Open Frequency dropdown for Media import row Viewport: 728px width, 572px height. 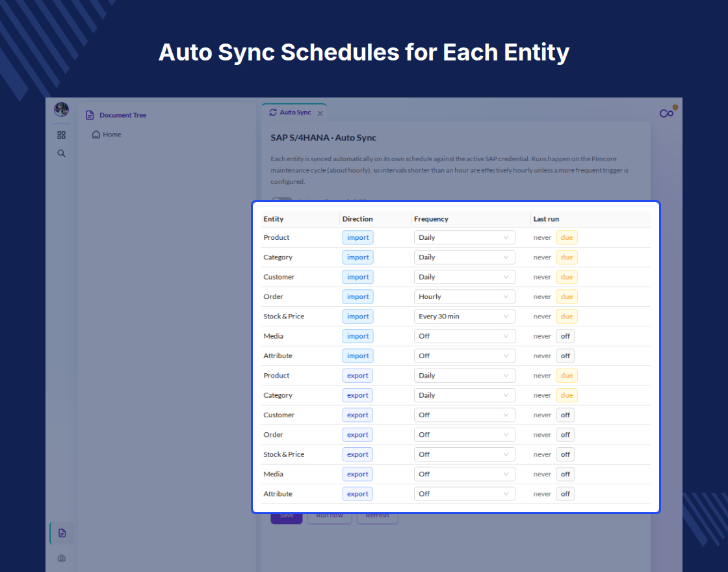point(464,336)
